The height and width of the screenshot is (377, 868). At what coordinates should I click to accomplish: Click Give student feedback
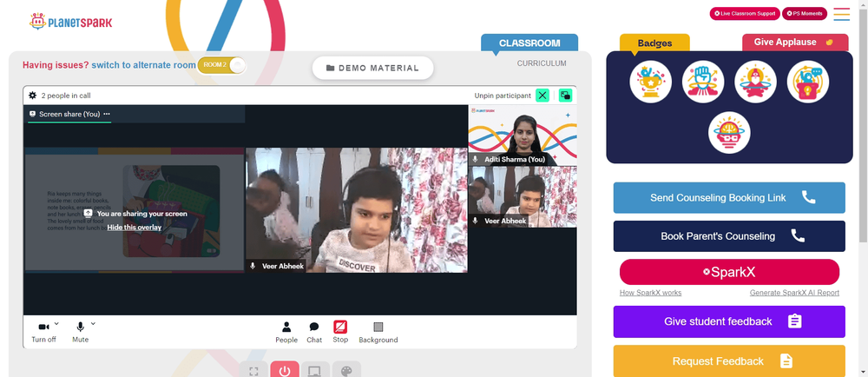tap(729, 321)
